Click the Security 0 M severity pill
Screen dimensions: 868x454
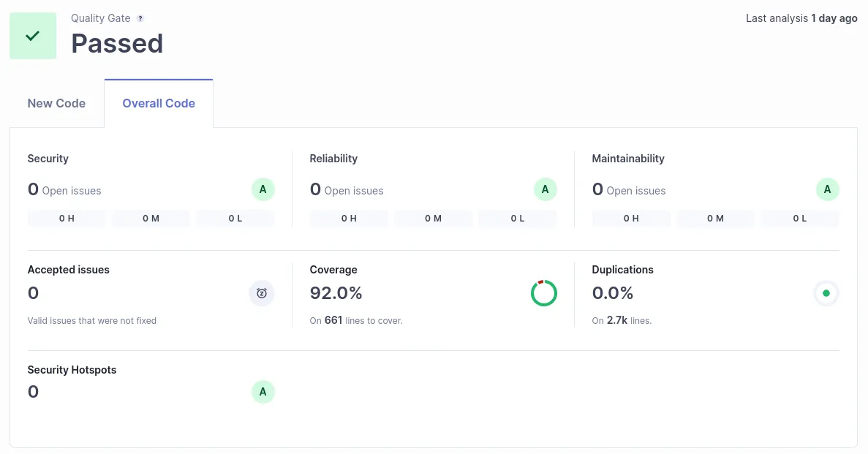click(x=151, y=219)
